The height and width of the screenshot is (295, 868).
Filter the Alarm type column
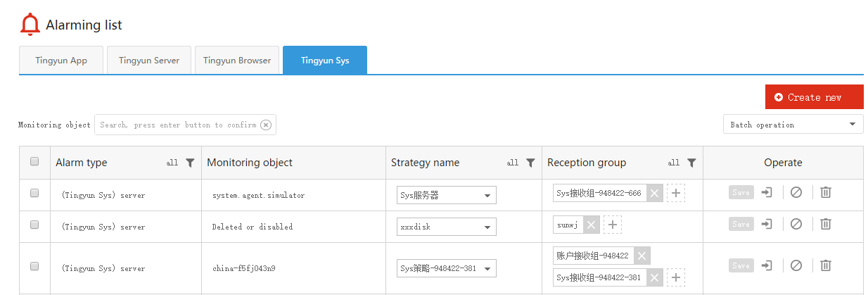pos(190,163)
